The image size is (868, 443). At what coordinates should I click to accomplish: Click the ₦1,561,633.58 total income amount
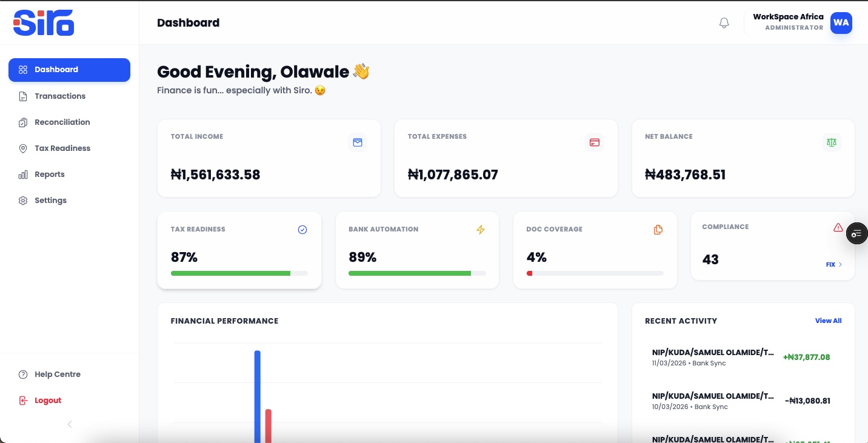pyautogui.click(x=215, y=175)
